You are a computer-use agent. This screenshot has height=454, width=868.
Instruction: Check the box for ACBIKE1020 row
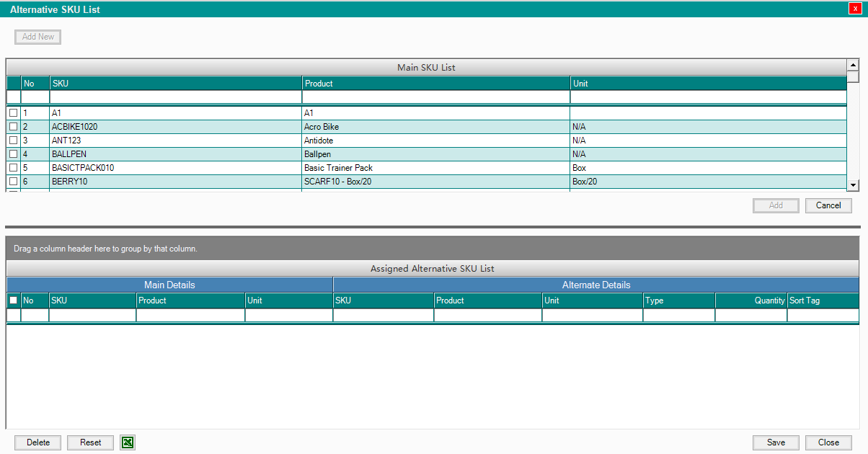(13, 127)
